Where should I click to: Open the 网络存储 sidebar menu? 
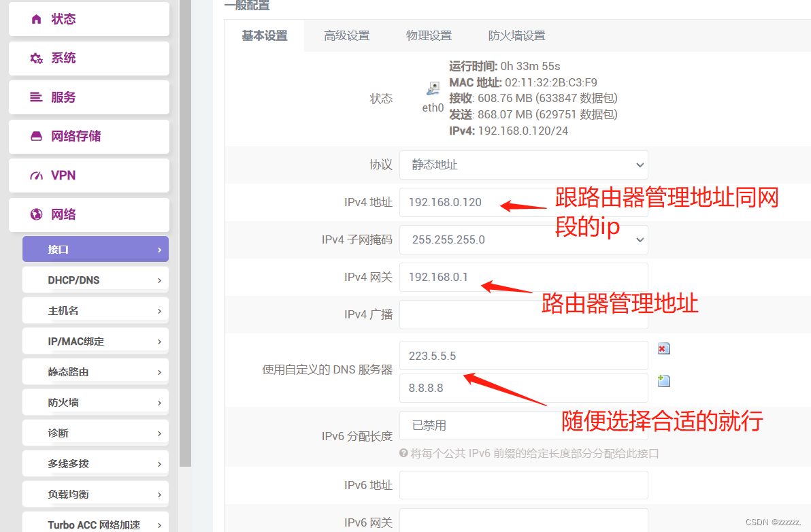click(89, 137)
